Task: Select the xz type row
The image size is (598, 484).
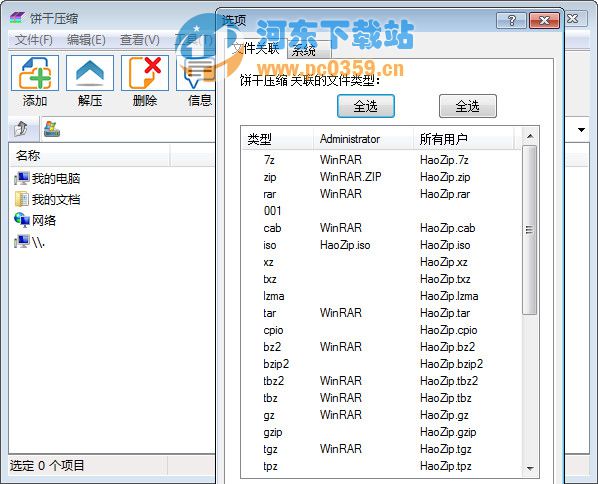Action: (x=381, y=262)
